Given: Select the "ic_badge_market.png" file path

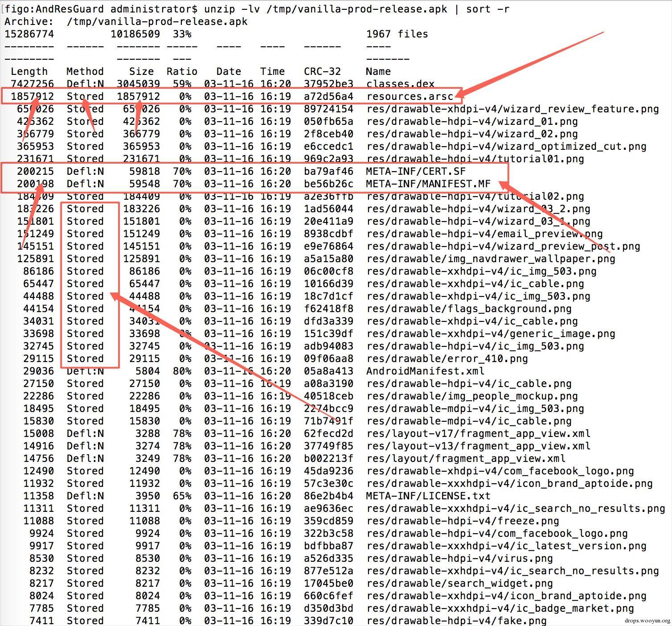Looking at the screenshot, I should coord(500,608).
